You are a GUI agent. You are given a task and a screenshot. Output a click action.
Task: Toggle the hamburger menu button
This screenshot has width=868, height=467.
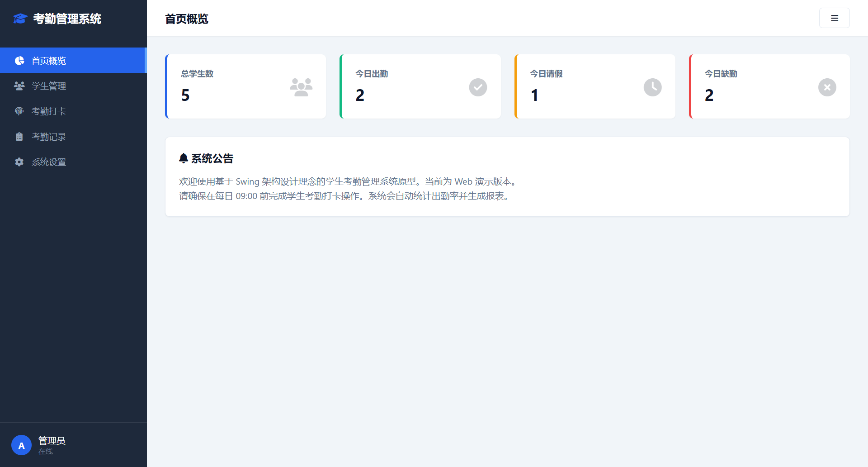[x=834, y=18]
